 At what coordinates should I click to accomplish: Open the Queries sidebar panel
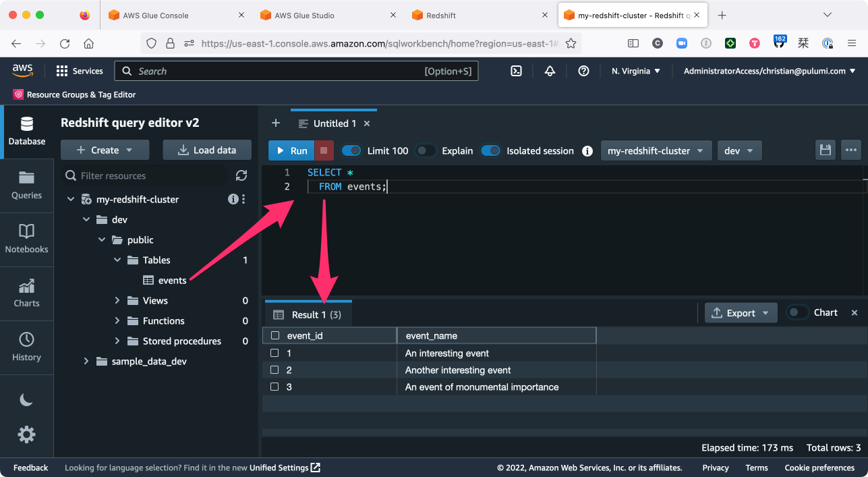[x=26, y=186]
